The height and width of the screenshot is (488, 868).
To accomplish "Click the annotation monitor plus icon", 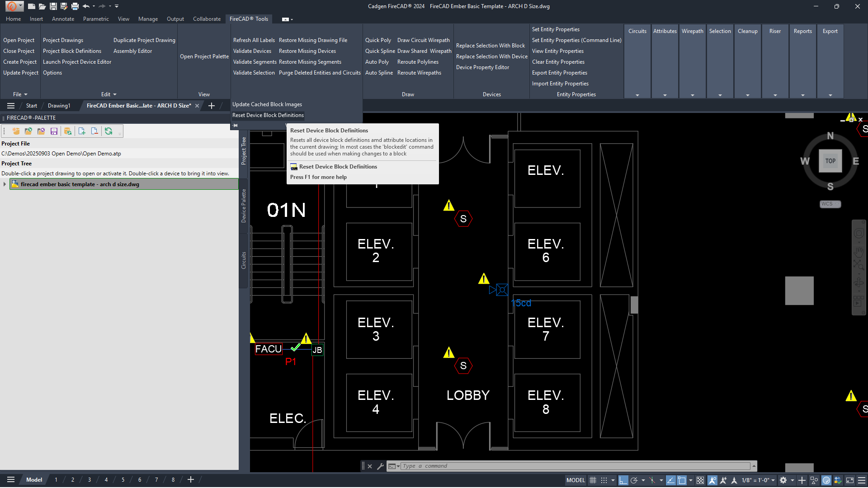I will click(x=802, y=480).
